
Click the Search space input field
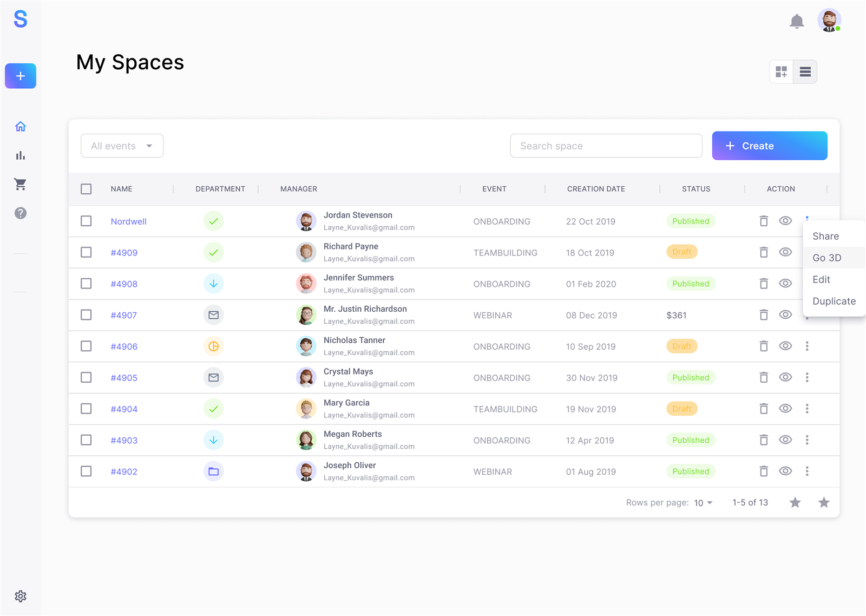pos(606,146)
